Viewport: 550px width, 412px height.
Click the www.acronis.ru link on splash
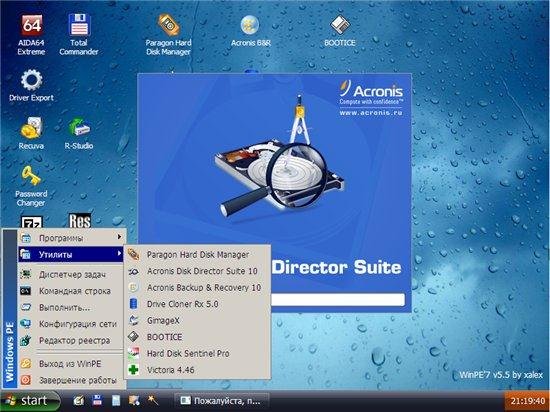point(371,113)
